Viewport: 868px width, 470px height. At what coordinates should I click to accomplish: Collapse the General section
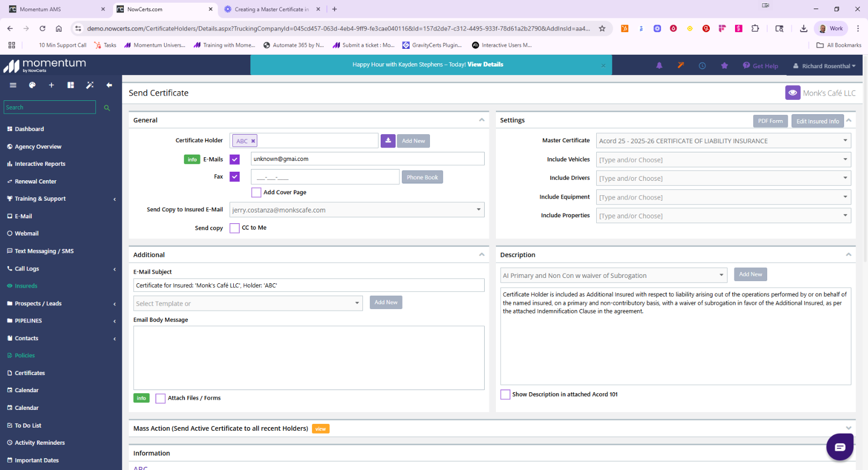click(481, 120)
